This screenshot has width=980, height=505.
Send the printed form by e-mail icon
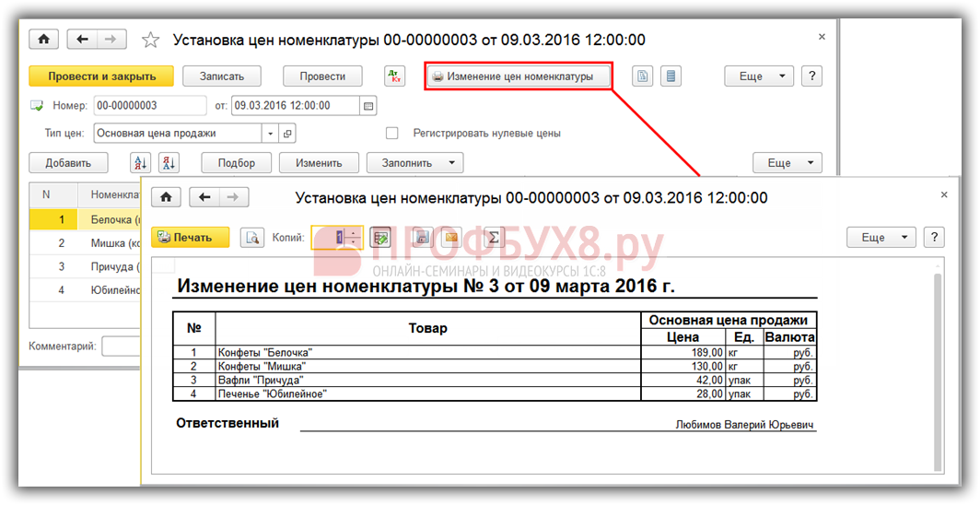coord(450,238)
